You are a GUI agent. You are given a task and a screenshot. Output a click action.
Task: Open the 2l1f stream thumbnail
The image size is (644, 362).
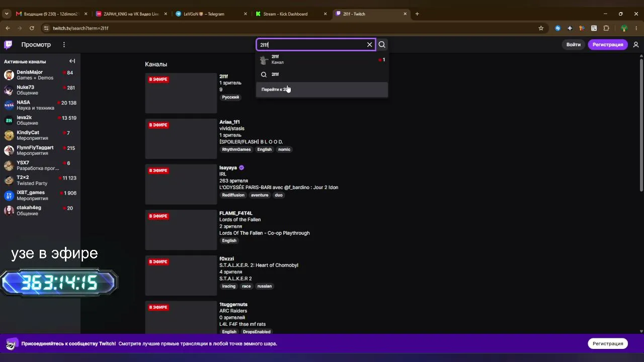pyautogui.click(x=181, y=93)
